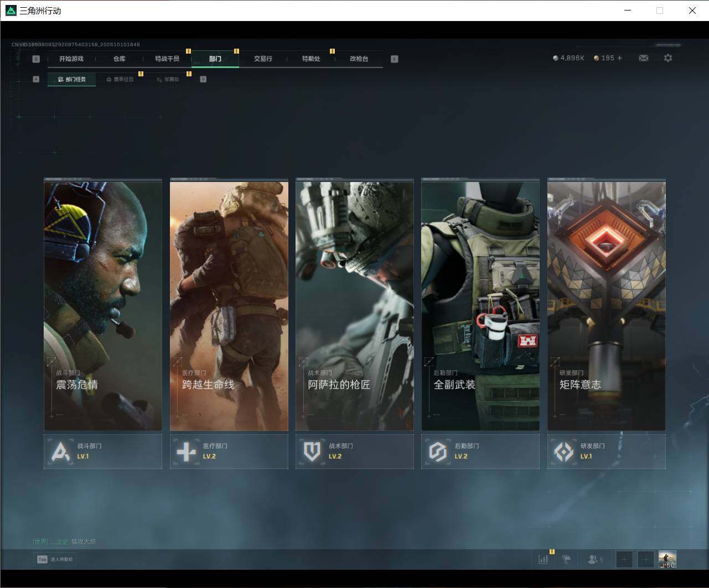Click the first empty squad plus slot
The width and height of the screenshot is (709, 588).
[x=624, y=559]
